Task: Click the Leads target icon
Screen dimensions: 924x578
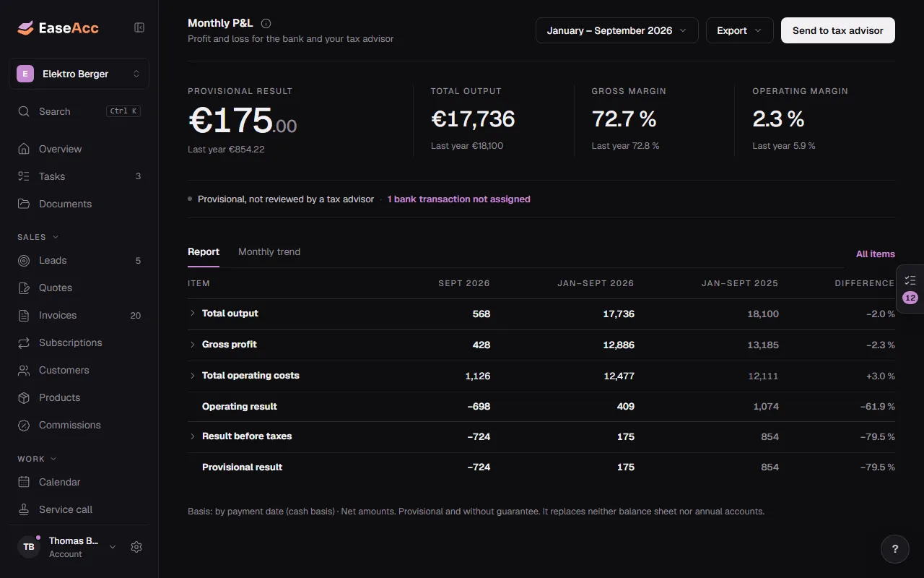Action: click(24, 260)
